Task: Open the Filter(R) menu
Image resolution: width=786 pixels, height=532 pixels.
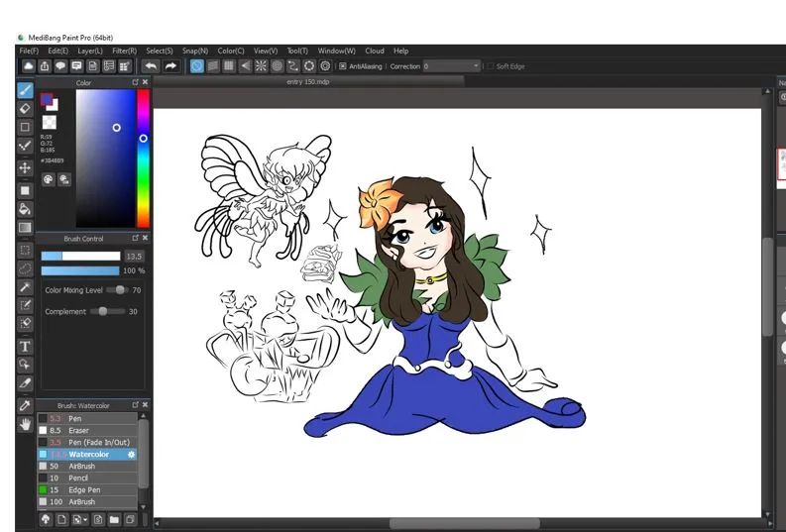Action: [x=124, y=51]
